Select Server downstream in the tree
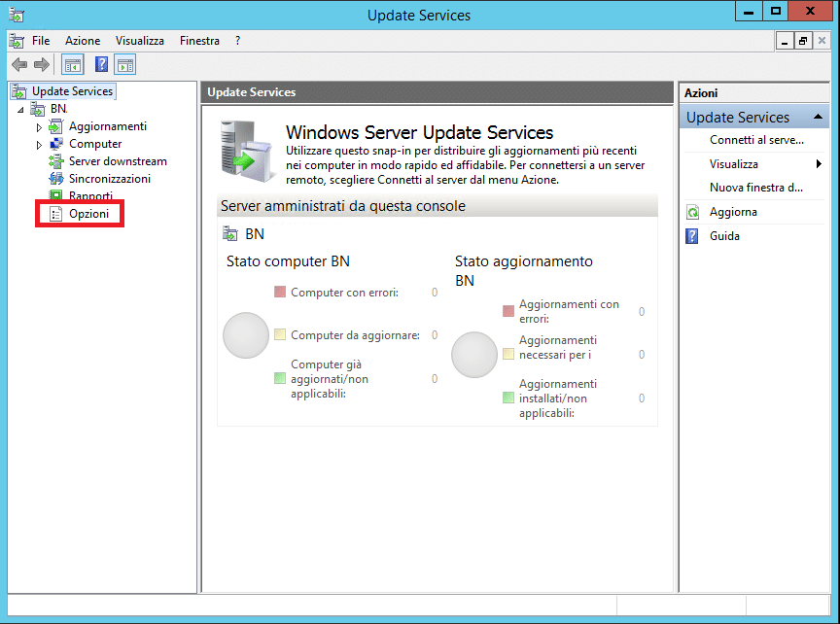 [118, 161]
